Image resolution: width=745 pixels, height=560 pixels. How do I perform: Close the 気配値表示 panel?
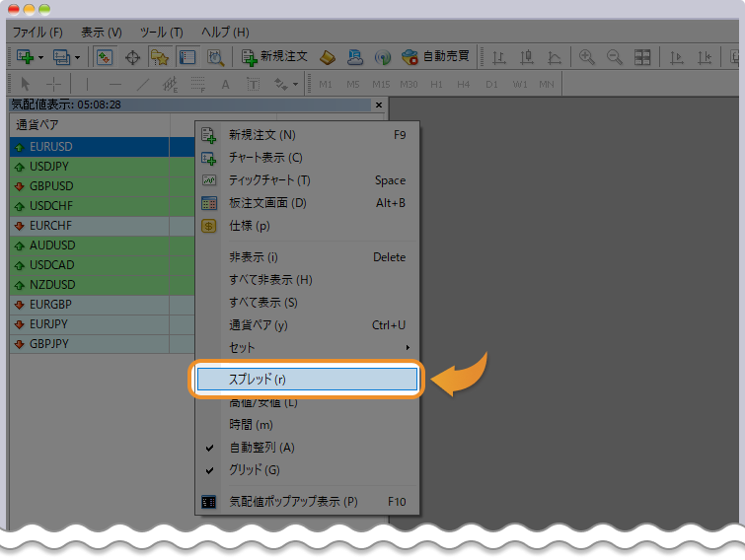point(379,105)
